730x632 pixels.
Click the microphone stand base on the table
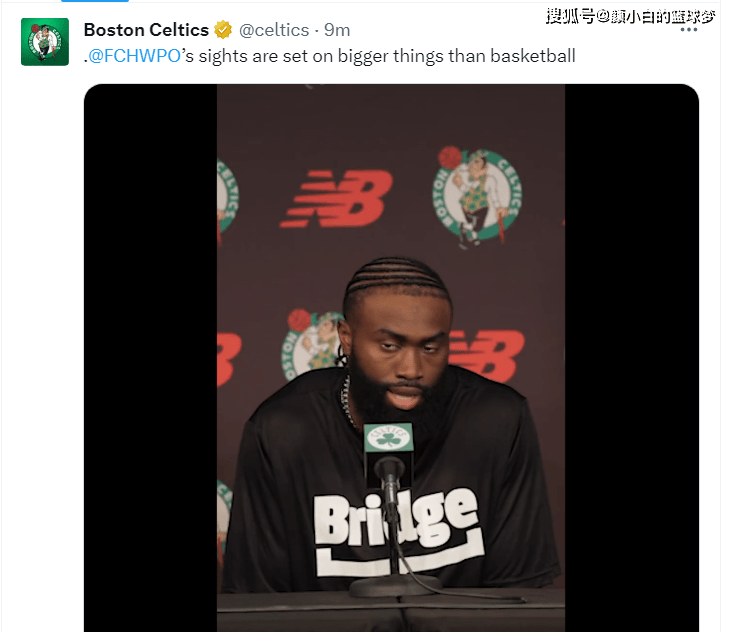(395, 586)
